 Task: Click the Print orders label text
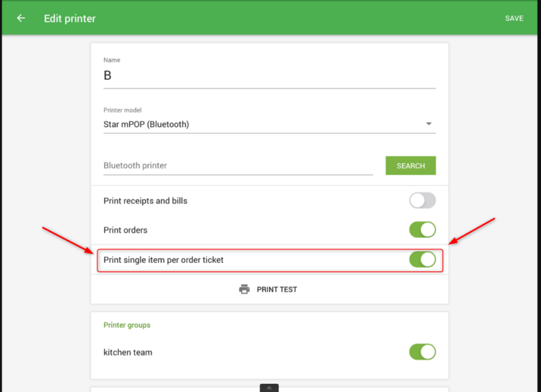pyautogui.click(x=125, y=230)
